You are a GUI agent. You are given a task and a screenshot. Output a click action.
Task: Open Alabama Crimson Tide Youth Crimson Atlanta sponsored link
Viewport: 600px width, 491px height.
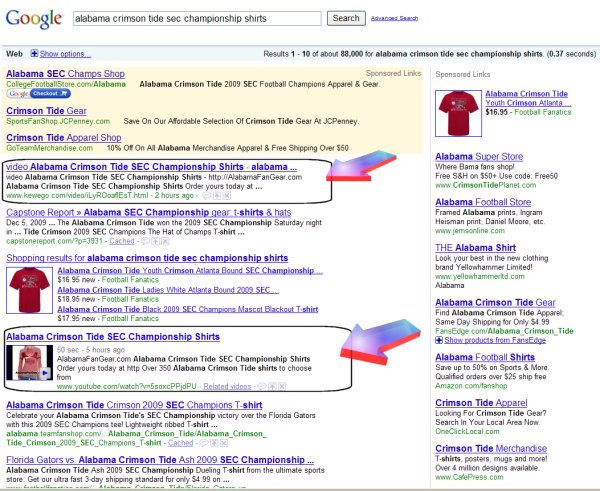pos(528,98)
